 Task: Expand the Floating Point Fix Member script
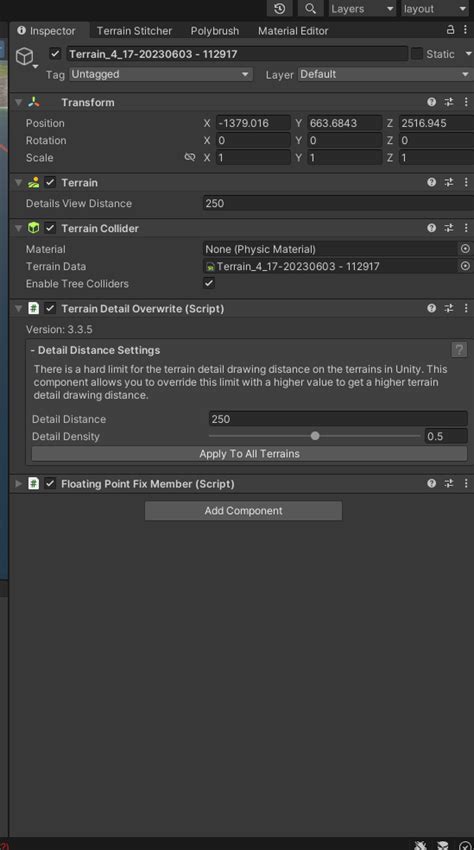(x=18, y=484)
